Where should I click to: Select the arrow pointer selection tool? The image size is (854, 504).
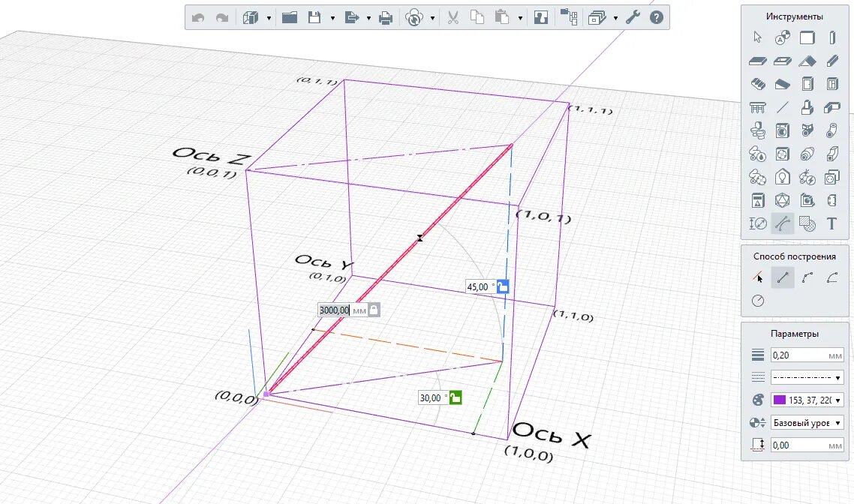pyautogui.click(x=758, y=37)
